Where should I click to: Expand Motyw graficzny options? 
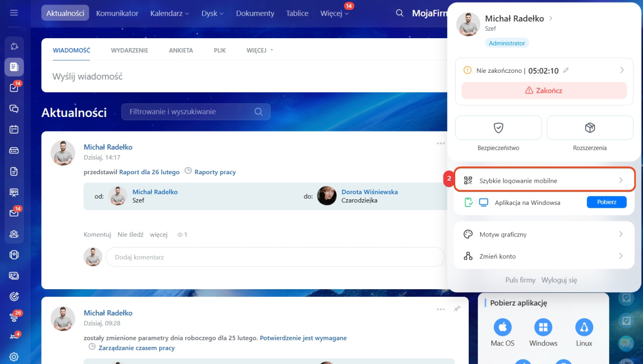click(x=544, y=234)
